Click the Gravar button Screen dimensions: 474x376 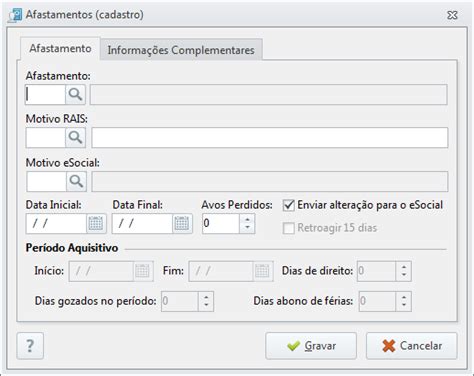[x=311, y=346]
